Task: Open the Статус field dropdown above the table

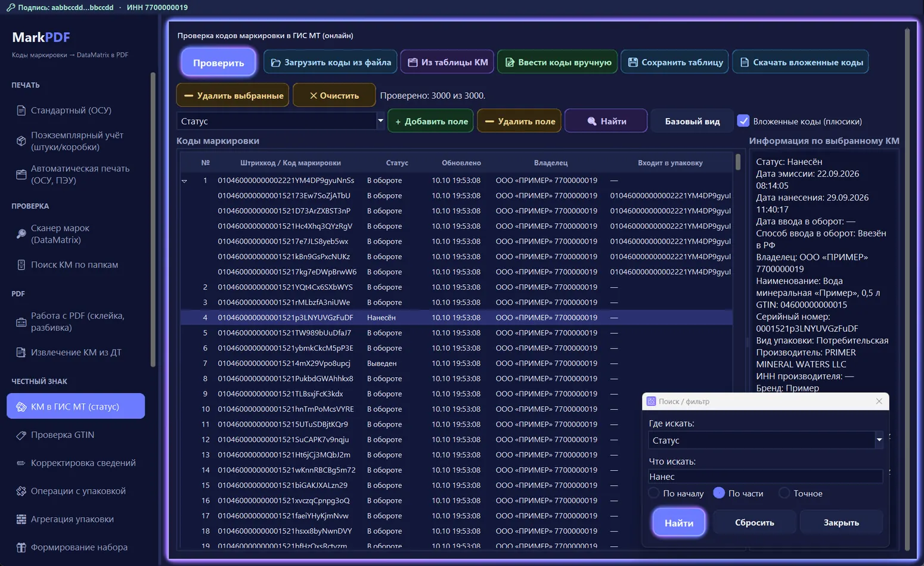Action: pyautogui.click(x=380, y=121)
